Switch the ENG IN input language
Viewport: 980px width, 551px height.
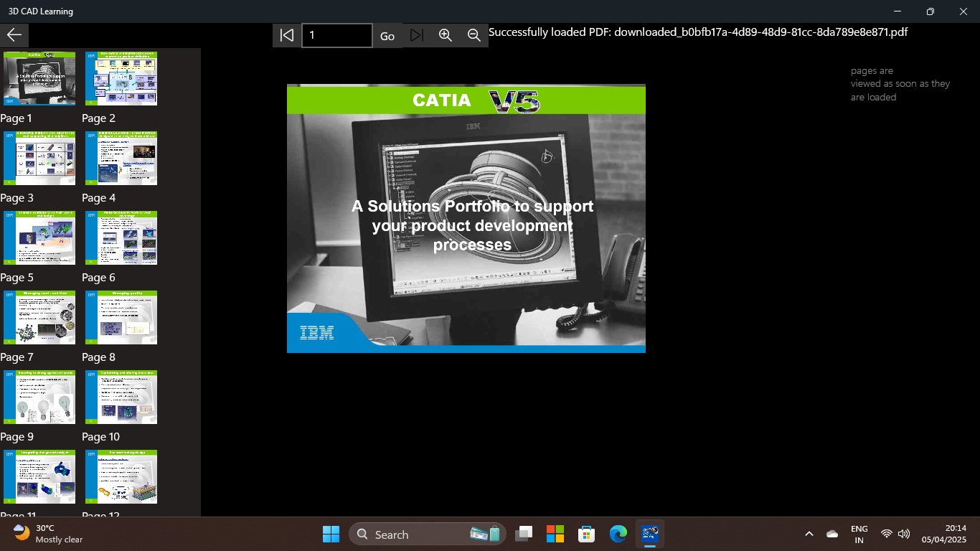click(859, 534)
